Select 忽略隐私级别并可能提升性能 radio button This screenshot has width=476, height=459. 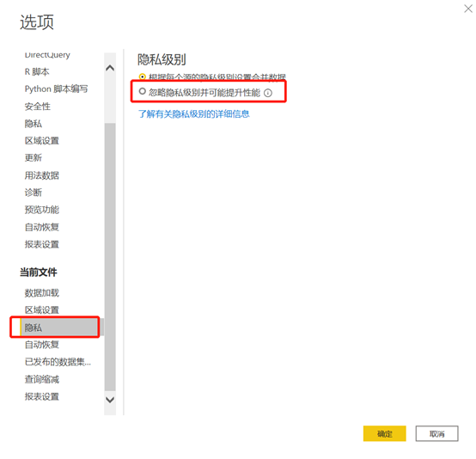[x=143, y=91]
